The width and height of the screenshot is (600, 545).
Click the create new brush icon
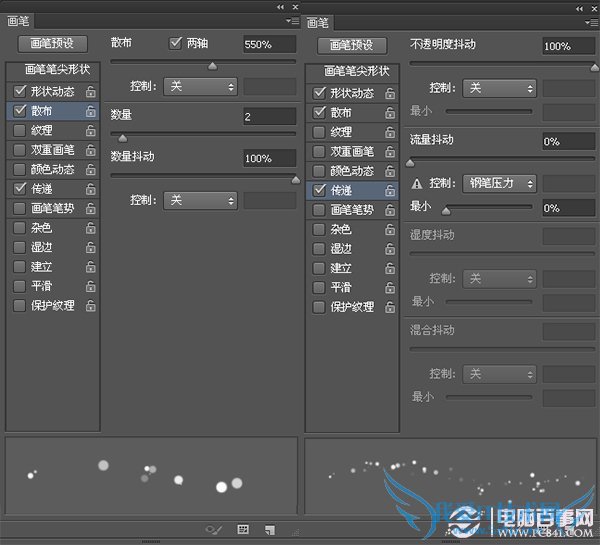[x=270, y=529]
